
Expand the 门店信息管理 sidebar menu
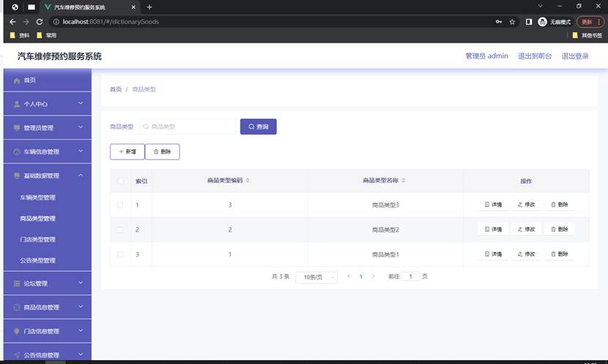[x=48, y=331]
